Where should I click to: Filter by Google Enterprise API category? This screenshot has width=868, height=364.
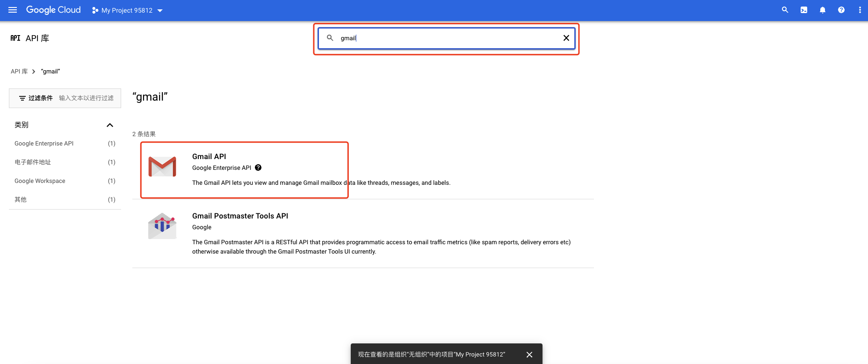44,144
